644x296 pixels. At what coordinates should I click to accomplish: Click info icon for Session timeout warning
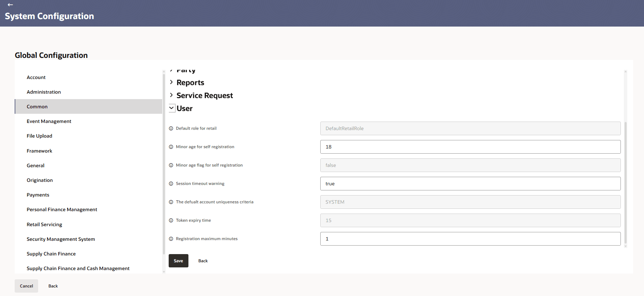(171, 184)
